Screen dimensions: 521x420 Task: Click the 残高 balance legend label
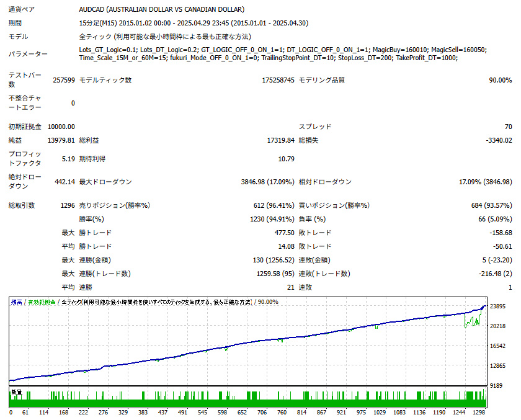coord(16,302)
